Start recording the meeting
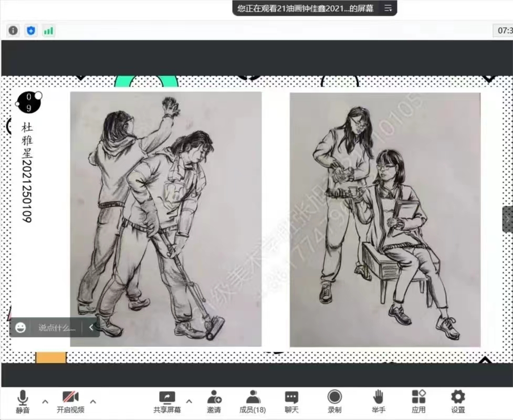This screenshot has height=420, width=513. 334,401
